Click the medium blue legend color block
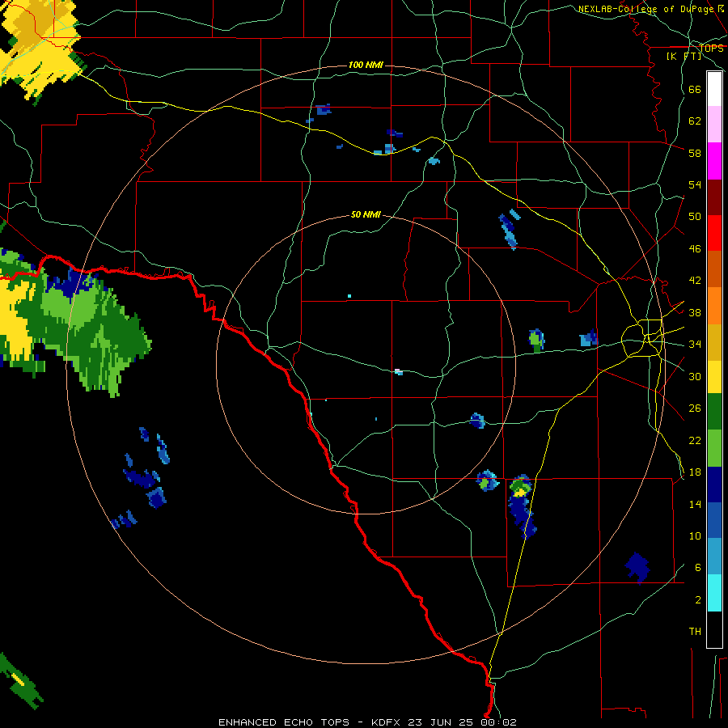Viewport: 728px width, 728px height. (x=714, y=521)
